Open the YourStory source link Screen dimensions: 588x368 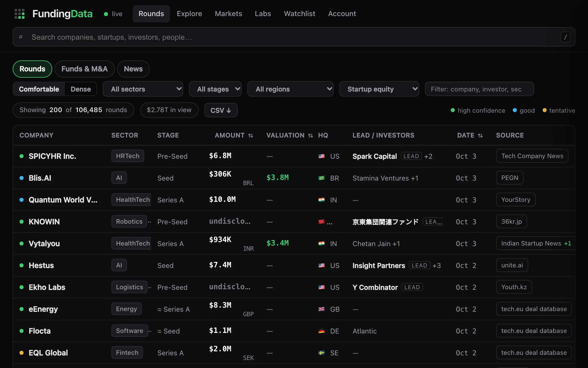click(x=516, y=200)
